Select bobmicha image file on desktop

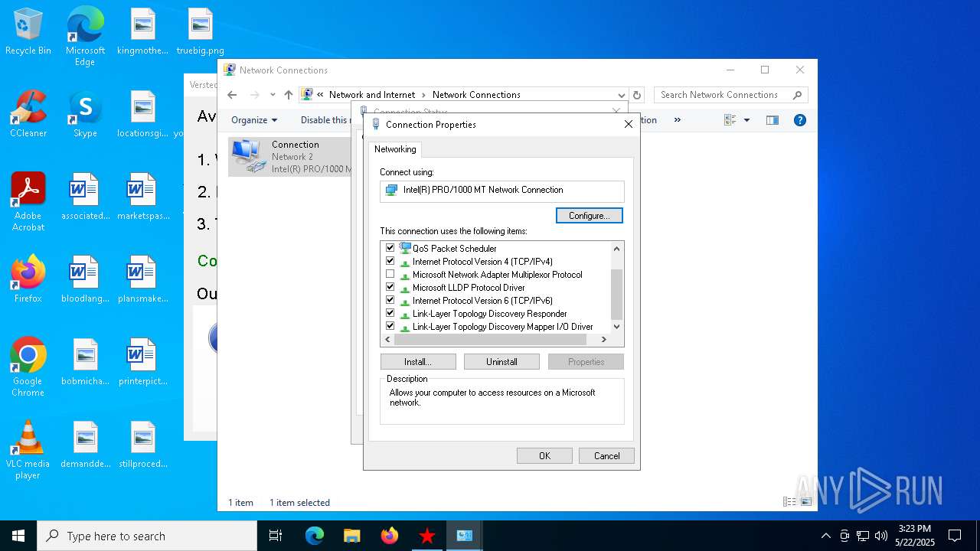85,363
